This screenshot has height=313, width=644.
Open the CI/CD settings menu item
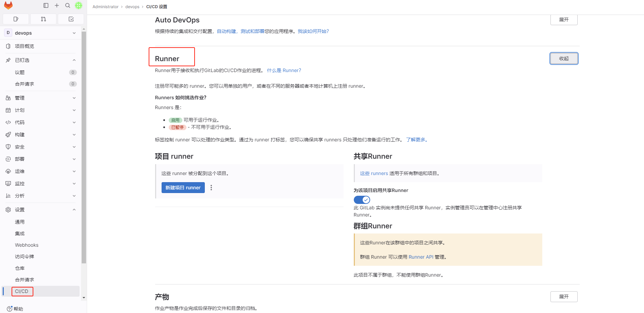tap(22, 291)
